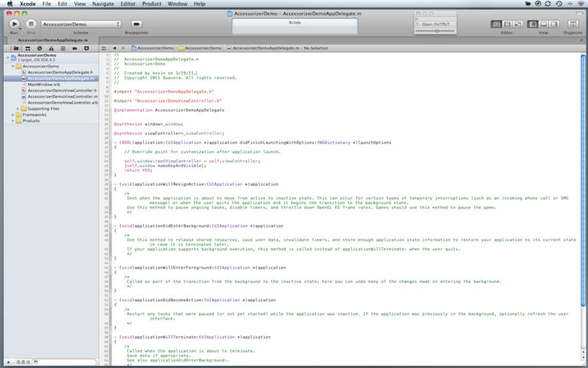Screen dimensions: 588x368
Task: Open the Navigate menu
Action: pyautogui.click(x=103, y=4)
